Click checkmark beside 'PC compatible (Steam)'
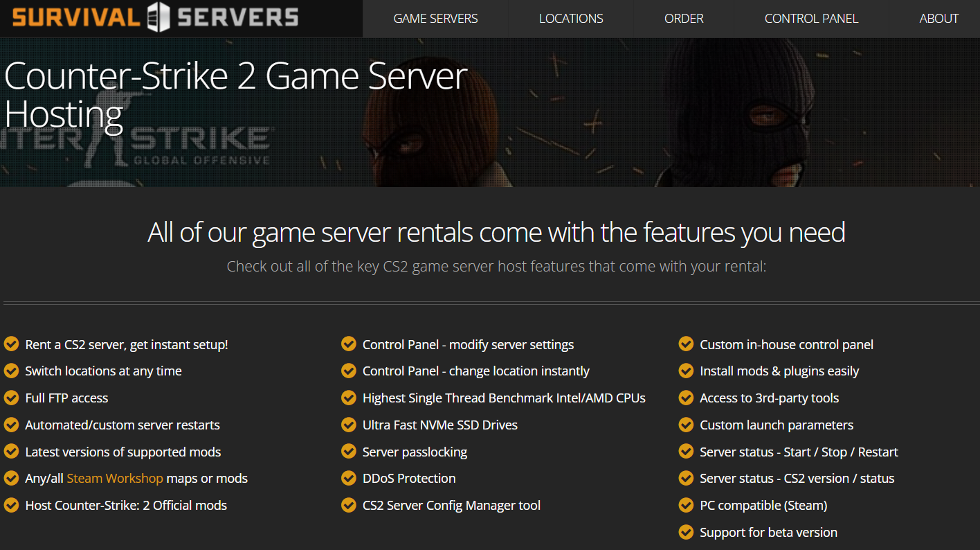The image size is (980, 550). (x=686, y=505)
